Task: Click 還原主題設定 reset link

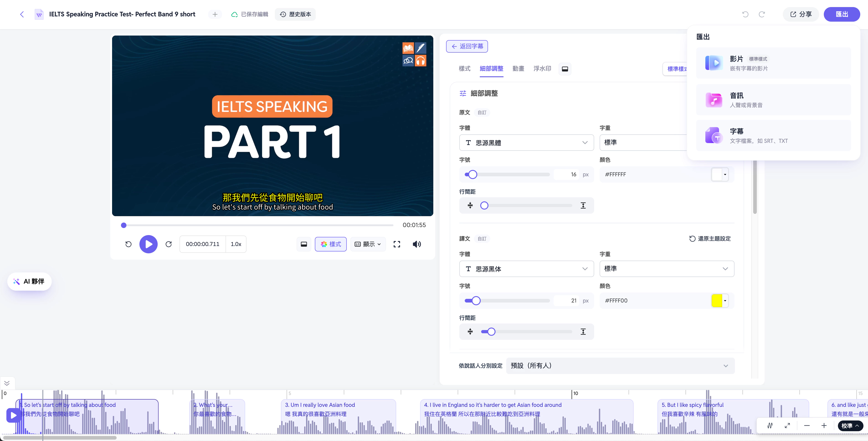Action: tap(710, 238)
